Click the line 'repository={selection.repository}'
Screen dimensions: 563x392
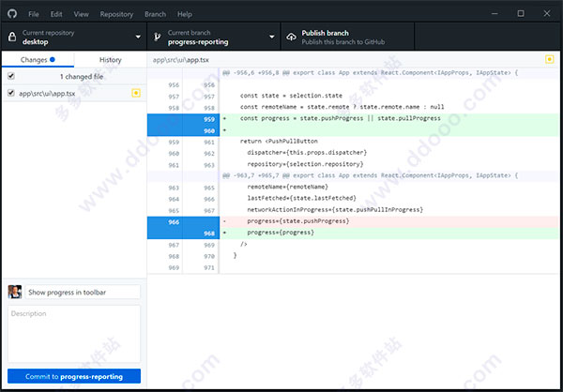pyautogui.click(x=305, y=164)
